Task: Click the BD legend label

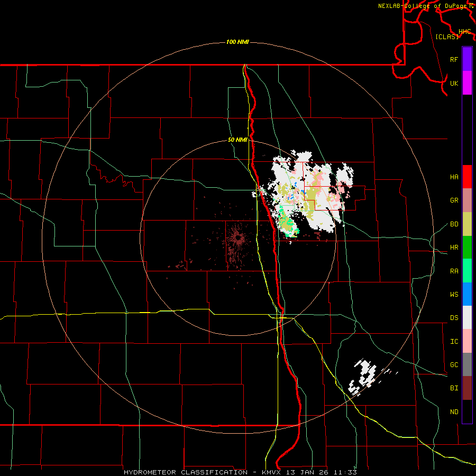Action: pyautogui.click(x=454, y=224)
